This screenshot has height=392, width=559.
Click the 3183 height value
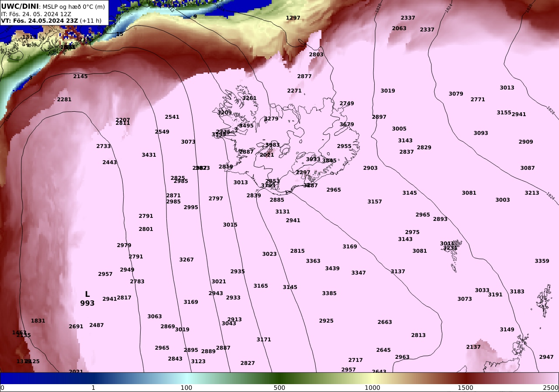(x=517, y=292)
